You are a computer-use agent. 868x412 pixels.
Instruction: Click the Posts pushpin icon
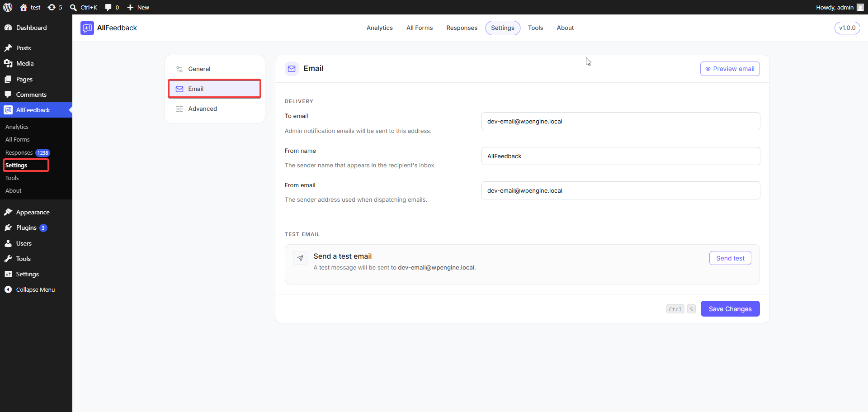pos(8,48)
